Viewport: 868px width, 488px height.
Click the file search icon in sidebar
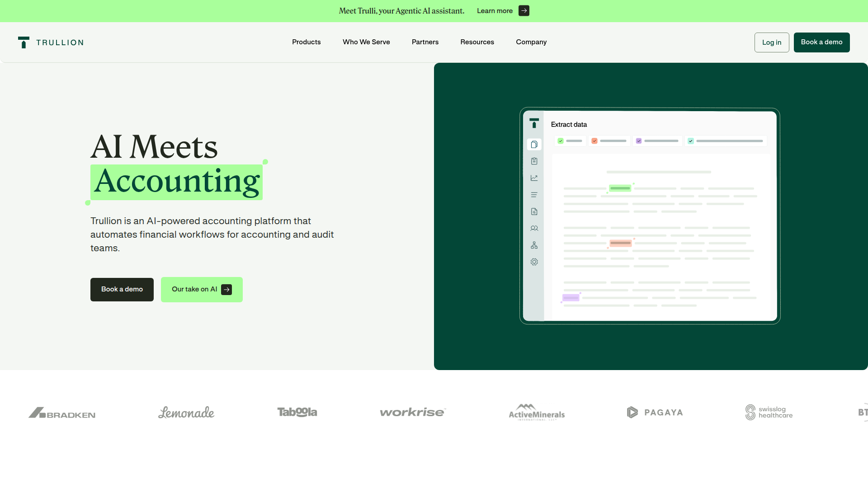[534, 211]
